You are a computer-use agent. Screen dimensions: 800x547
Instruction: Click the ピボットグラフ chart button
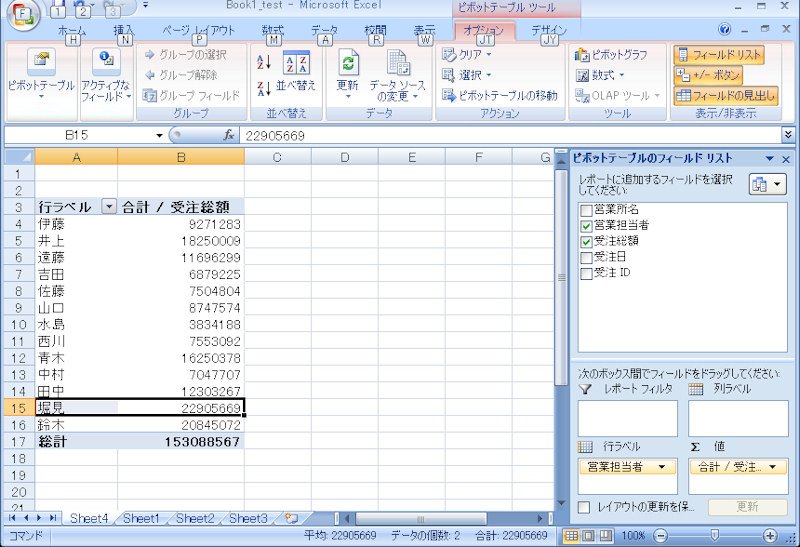pos(611,55)
